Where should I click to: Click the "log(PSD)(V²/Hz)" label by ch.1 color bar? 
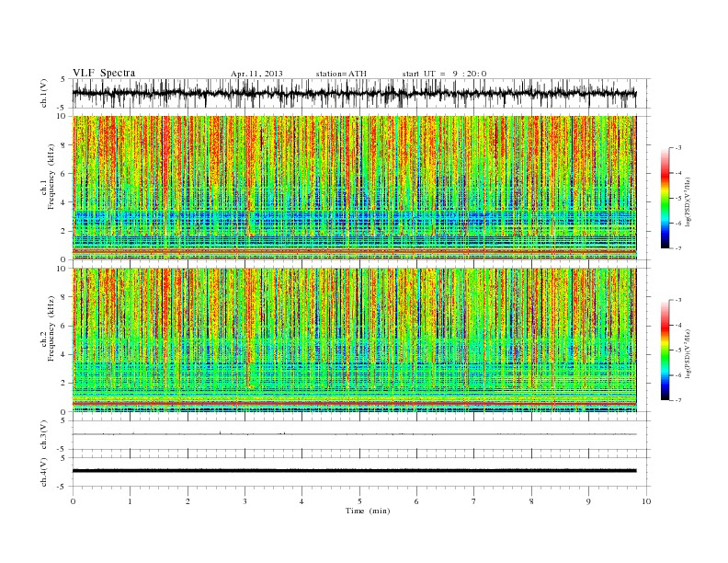point(688,201)
